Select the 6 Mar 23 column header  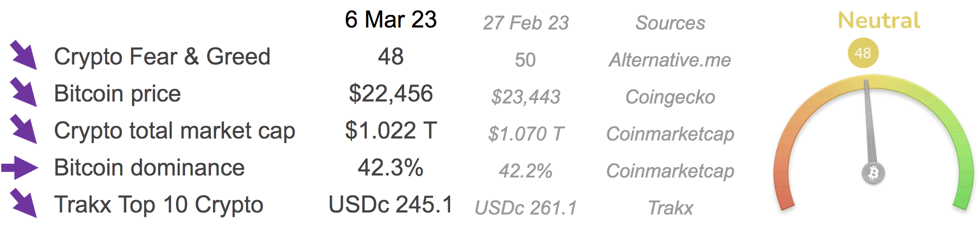[x=391, y=20]
